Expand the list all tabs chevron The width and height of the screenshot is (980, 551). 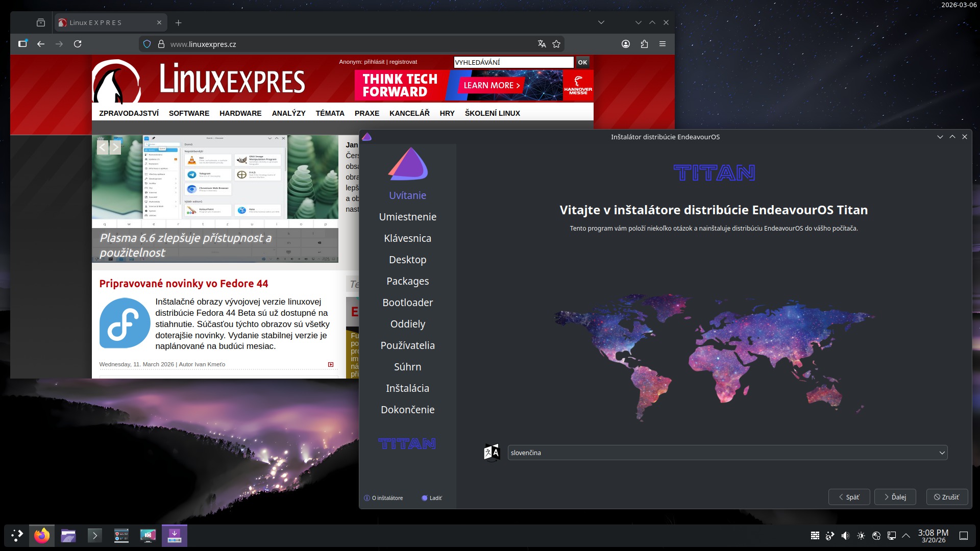(x=601, y=22)
